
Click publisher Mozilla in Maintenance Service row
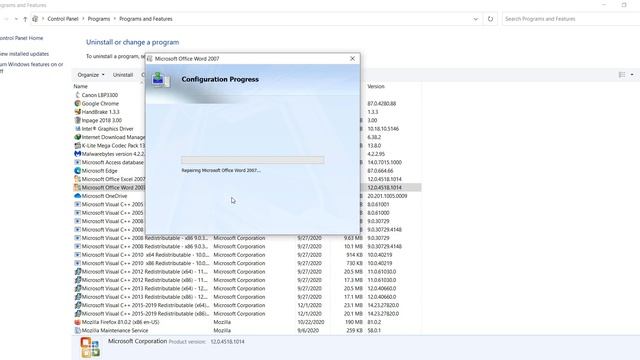click(222, 331)
